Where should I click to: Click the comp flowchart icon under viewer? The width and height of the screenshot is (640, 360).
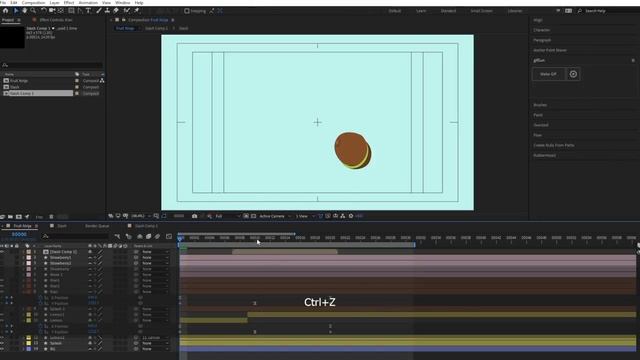pyautogui.click(x=342, y=216)
